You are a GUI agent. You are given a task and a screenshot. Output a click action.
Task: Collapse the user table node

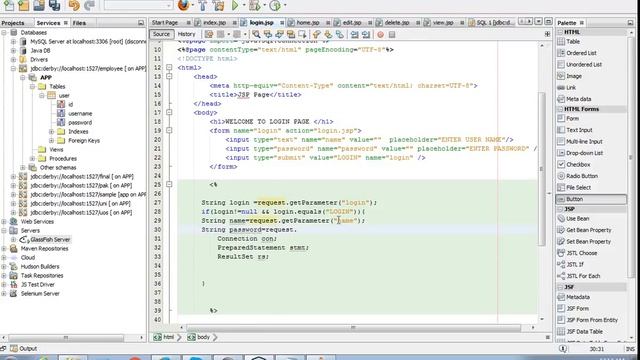pyautogui.click(x=42, y=96)
